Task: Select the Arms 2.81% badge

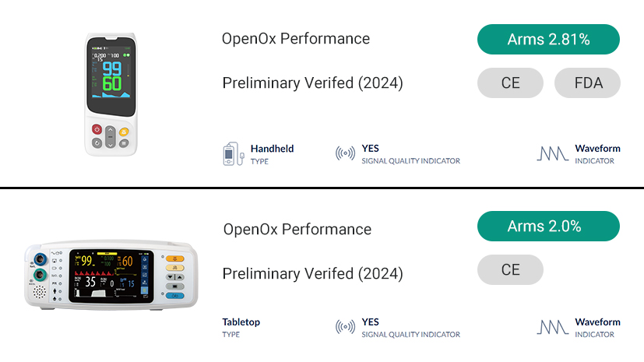Action: click(x=547, y=40)
